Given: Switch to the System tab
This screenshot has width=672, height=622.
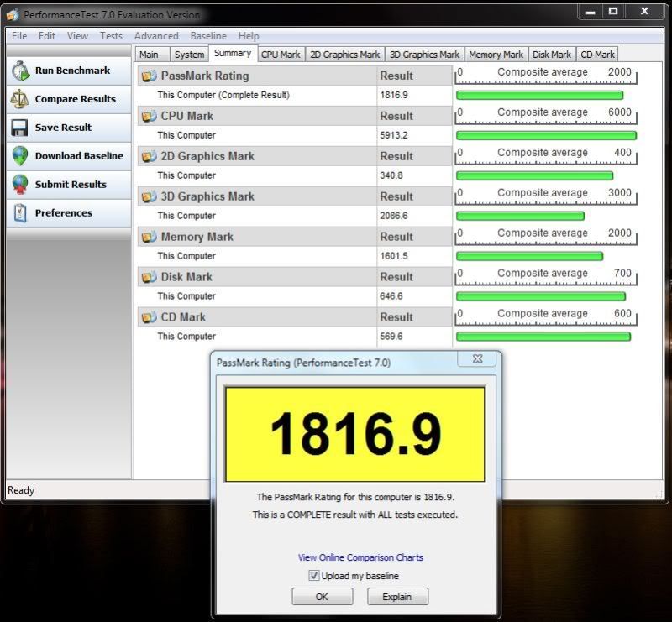Looking at the screenshot, I should coord(190,55).
